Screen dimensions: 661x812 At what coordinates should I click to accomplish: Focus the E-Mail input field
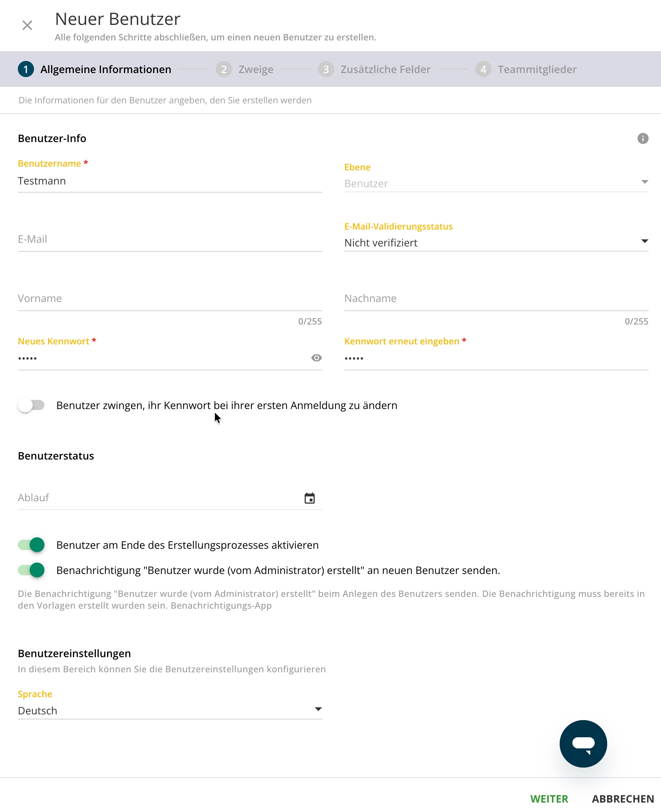click(170, 239)
